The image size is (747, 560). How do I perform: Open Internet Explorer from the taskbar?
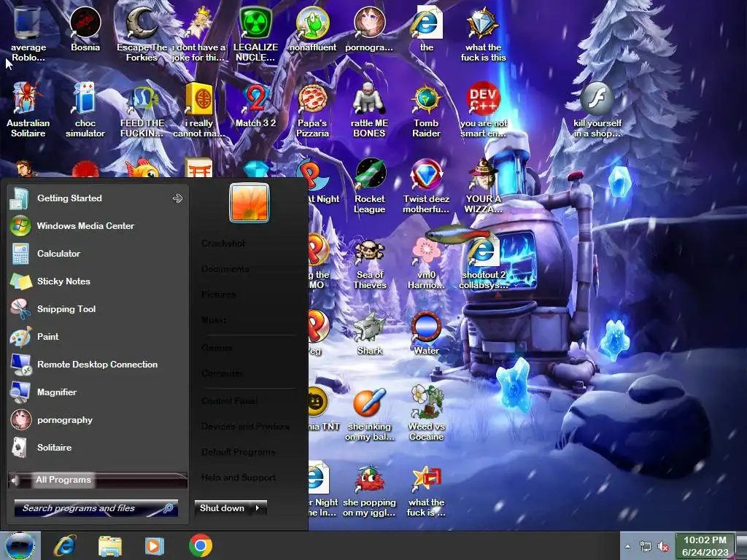[x=64, y=545]
